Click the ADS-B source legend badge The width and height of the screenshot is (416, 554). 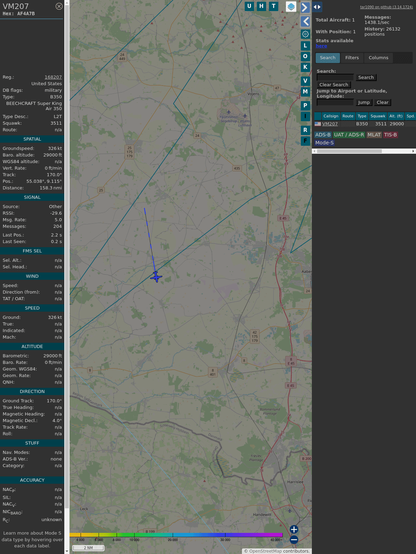click(x=323, y=135)
